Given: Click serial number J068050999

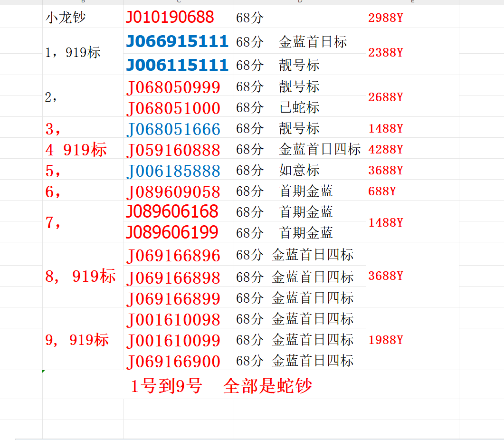Looking at the screenshot, I should 173,87.
